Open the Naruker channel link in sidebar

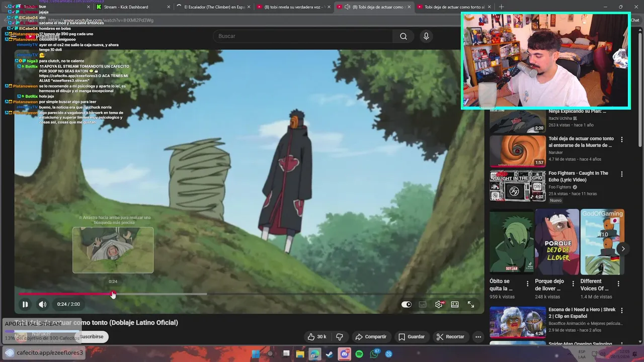coord(555,152)
